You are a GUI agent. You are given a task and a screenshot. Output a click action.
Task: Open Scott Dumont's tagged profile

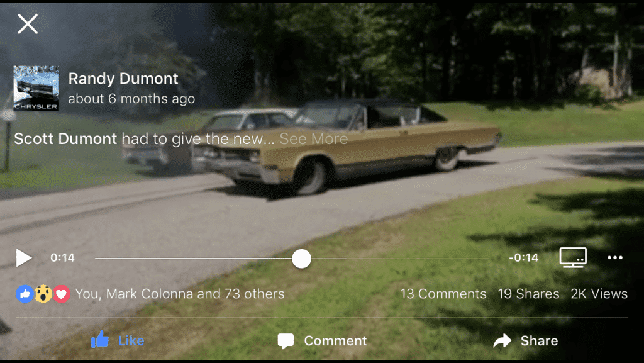coord(65,139)
